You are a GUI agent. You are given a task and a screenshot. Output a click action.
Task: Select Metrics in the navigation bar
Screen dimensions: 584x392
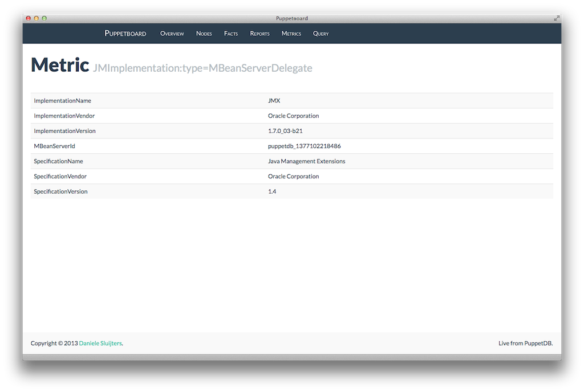click(291, 34)
